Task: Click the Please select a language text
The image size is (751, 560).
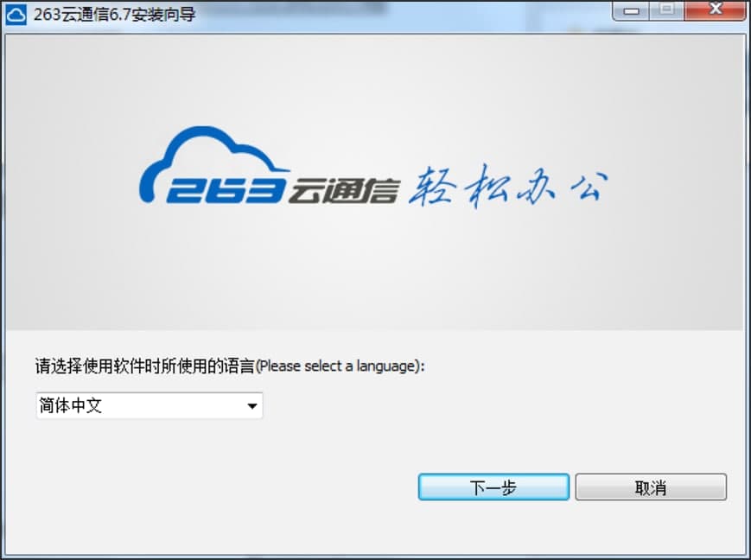Action: (x=340, y=366)
